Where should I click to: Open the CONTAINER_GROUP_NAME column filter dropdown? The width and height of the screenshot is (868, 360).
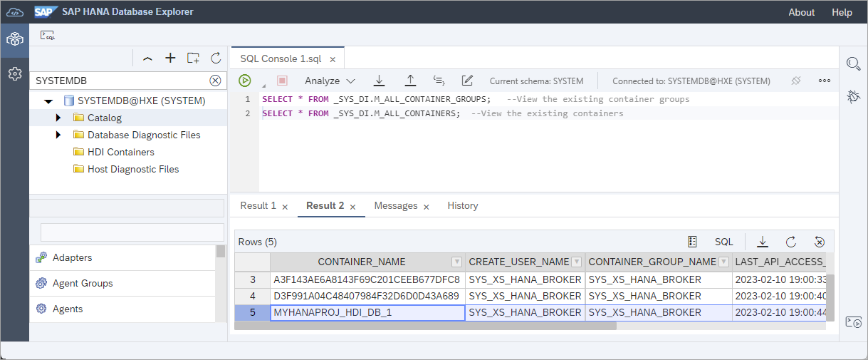click(723, 262)
